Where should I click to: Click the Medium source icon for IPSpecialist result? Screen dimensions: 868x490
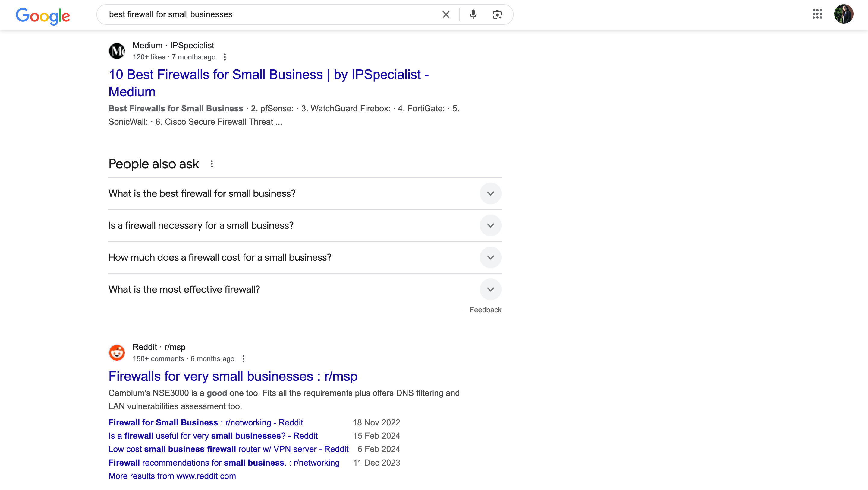click(117, 51)
